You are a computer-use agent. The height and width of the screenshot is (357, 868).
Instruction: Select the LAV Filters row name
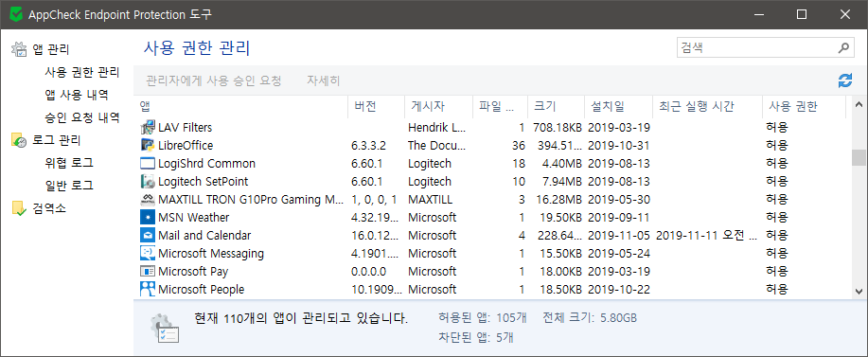pos(185,128)
